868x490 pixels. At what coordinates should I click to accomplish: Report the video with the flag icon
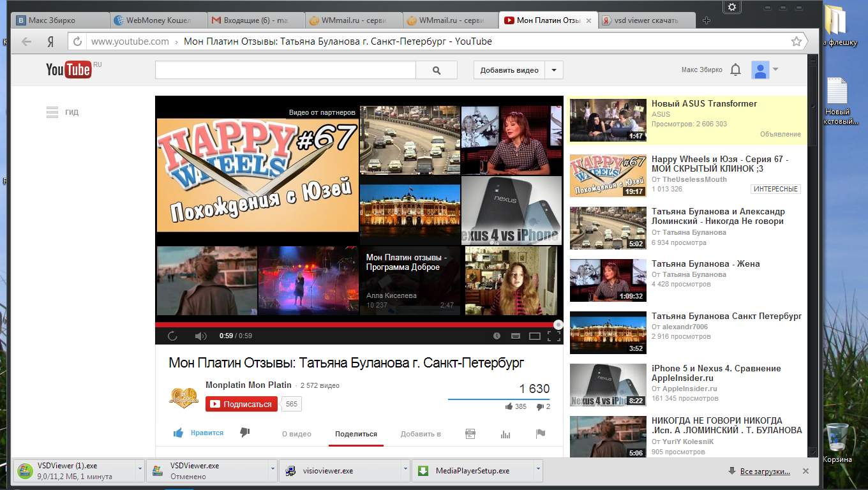pos(540,434)
